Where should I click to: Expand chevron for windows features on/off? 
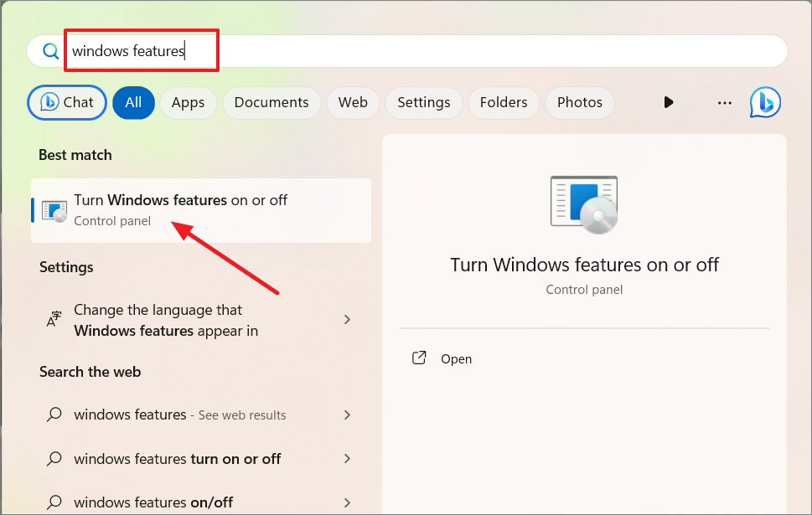[347, 502]
